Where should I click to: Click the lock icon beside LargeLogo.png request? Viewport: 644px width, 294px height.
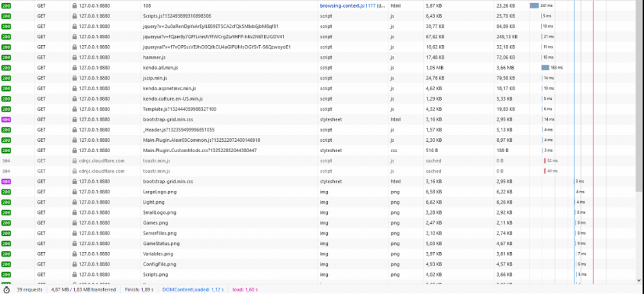tap(75, 191)
